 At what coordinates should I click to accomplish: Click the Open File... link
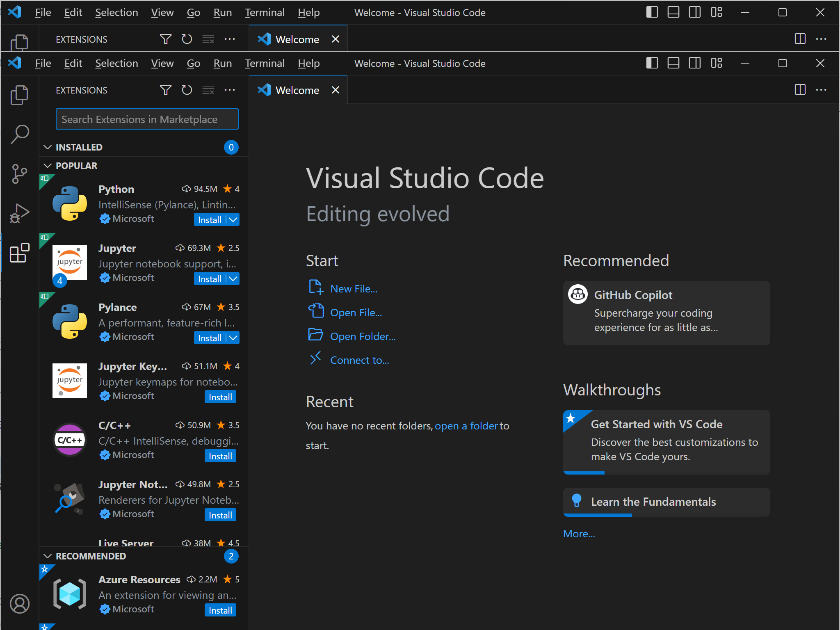pos(356,313)
